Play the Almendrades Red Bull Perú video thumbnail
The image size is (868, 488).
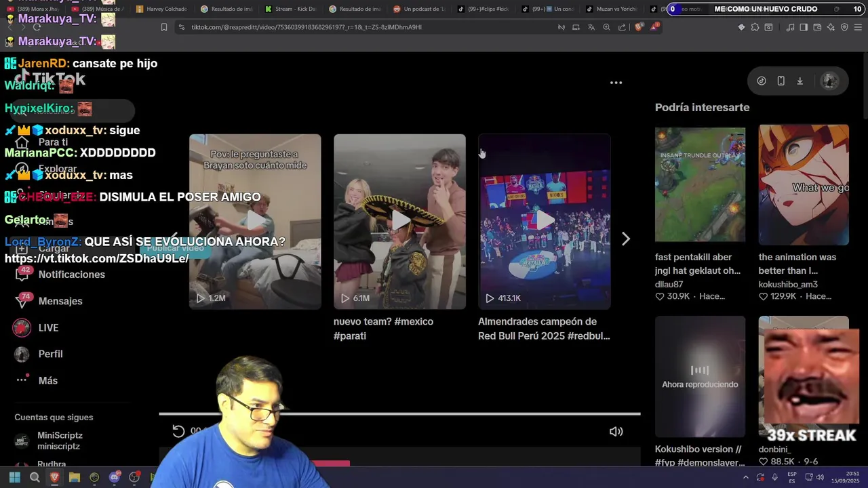point(545,222)
